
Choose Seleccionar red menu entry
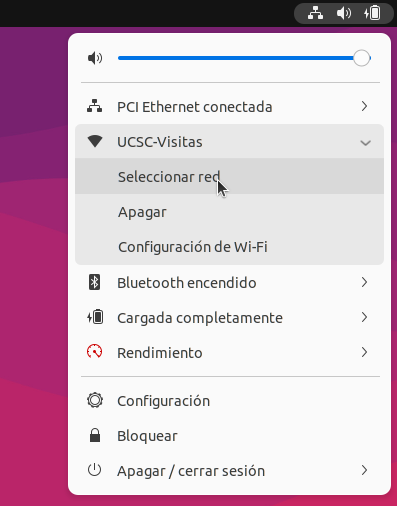[x=229, y=176]
